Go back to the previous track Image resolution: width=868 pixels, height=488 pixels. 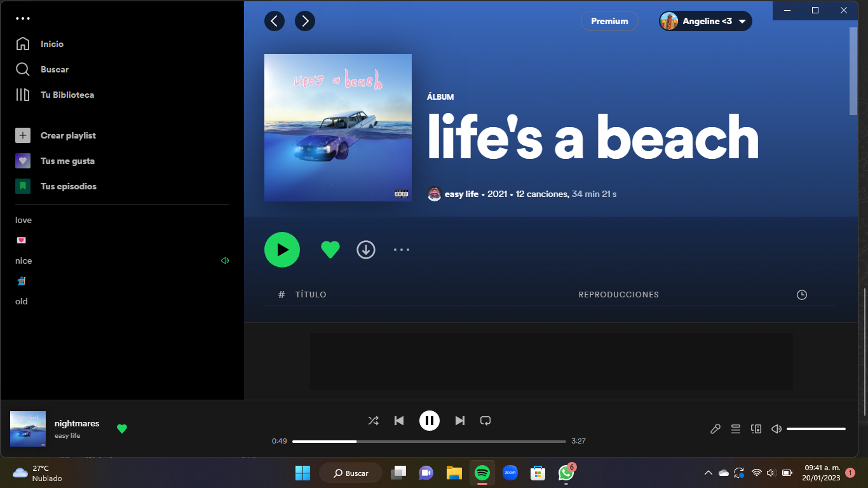pos(399,421)
